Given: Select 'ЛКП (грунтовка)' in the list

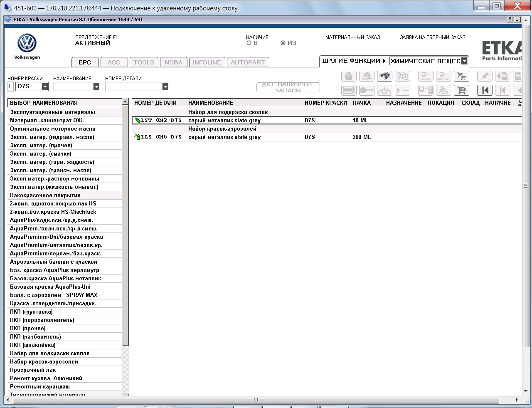Looking at the screenshot, I should point(65,312).
